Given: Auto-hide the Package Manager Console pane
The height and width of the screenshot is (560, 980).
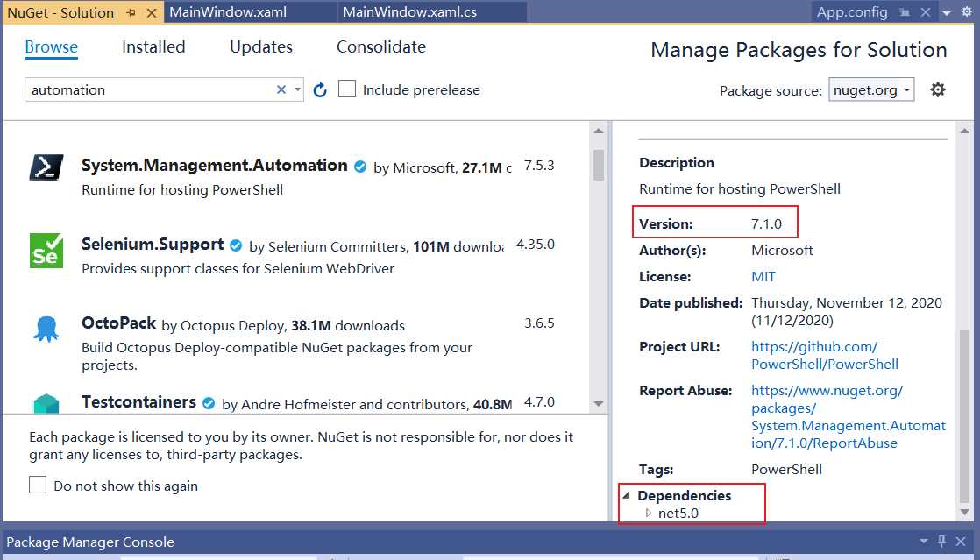Looking at the screenshot, I should pos(942,542).
